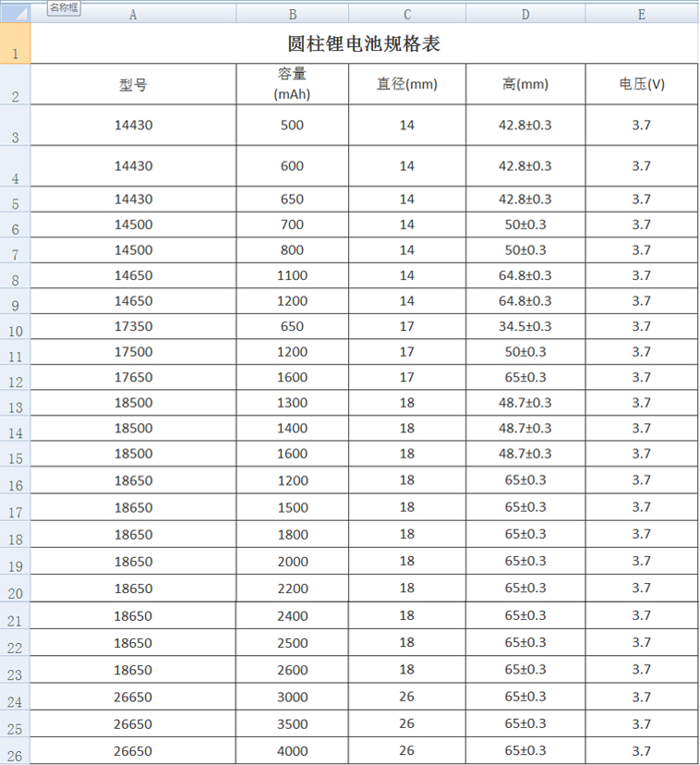The width and height of the screenshot is (700, 765).
Task: Select row 3 header
Action: pos(15,125)
